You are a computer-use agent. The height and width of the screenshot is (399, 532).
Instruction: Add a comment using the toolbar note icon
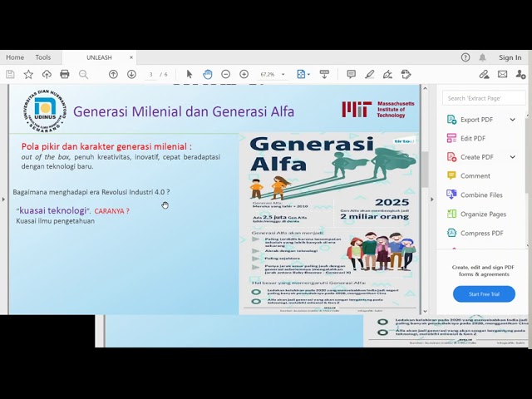click(351, 74)
